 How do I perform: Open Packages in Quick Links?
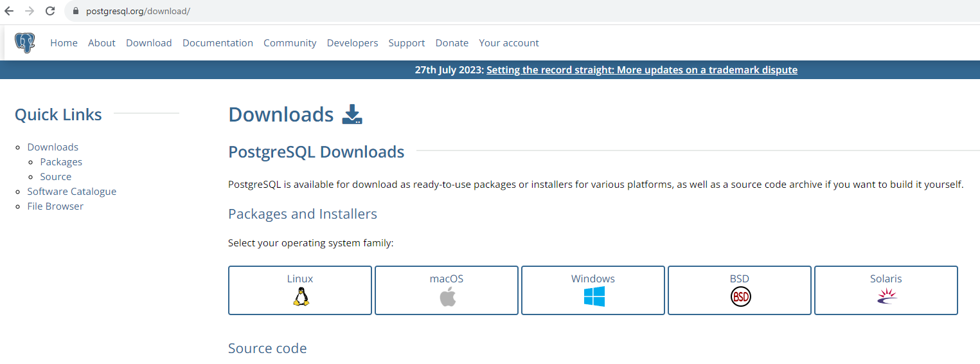pos(61,162)
